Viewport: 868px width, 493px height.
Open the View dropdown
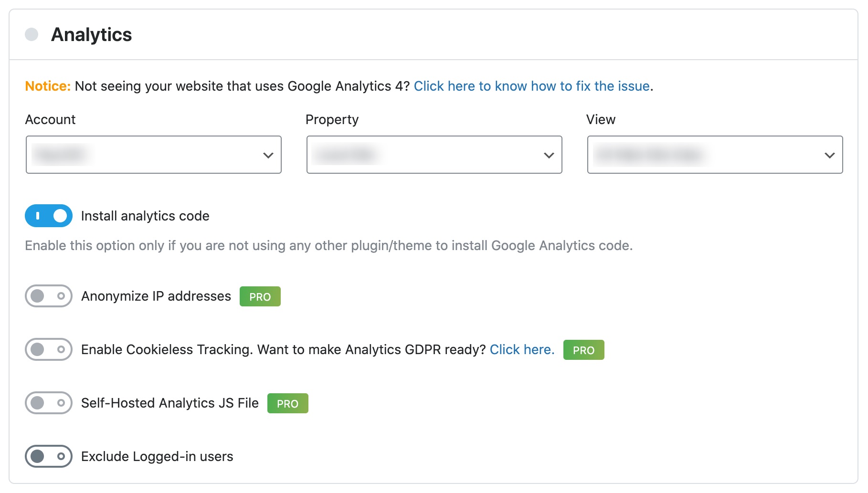tap(715, 155)
